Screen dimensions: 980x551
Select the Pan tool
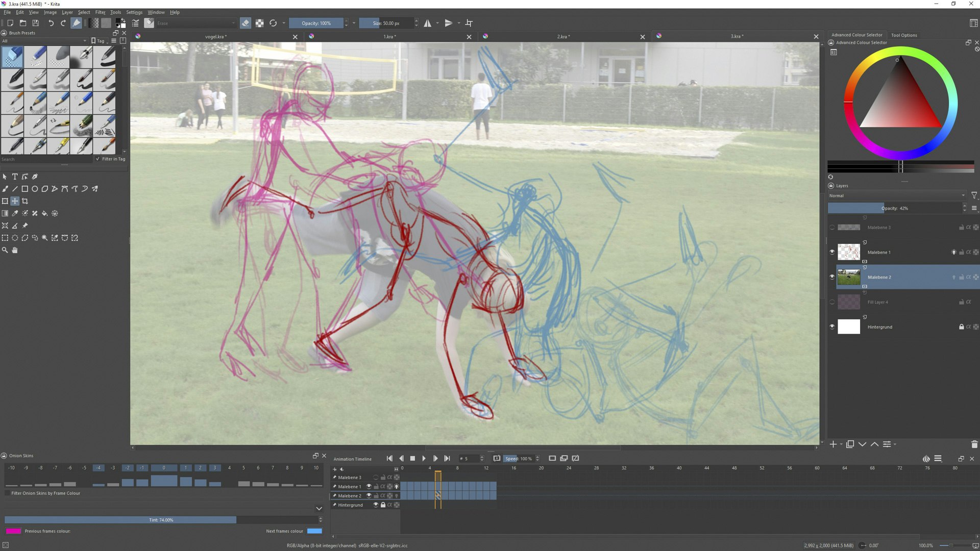point(15,250)
